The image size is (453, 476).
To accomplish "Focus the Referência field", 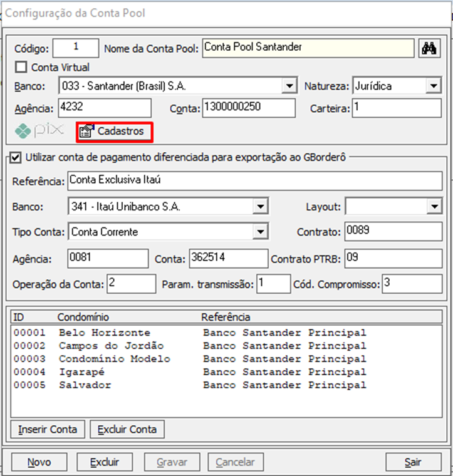I will click(255, 181).
